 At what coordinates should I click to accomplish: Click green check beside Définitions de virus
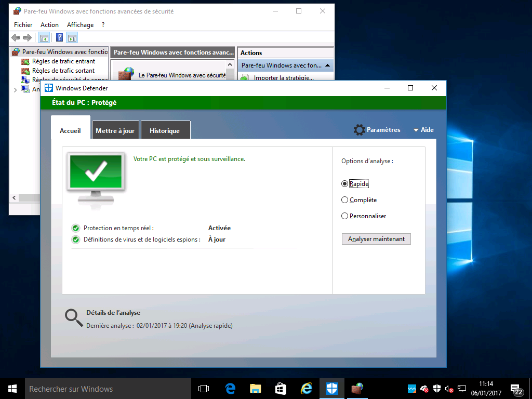[x=76, y=240]
